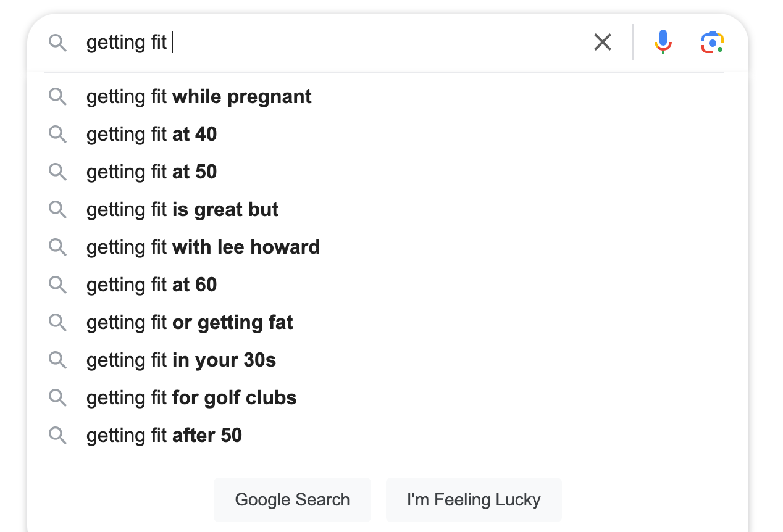Click the magnifier icon in search box
783x532 pixels.
pyautogui.click(x=57, y=43)
